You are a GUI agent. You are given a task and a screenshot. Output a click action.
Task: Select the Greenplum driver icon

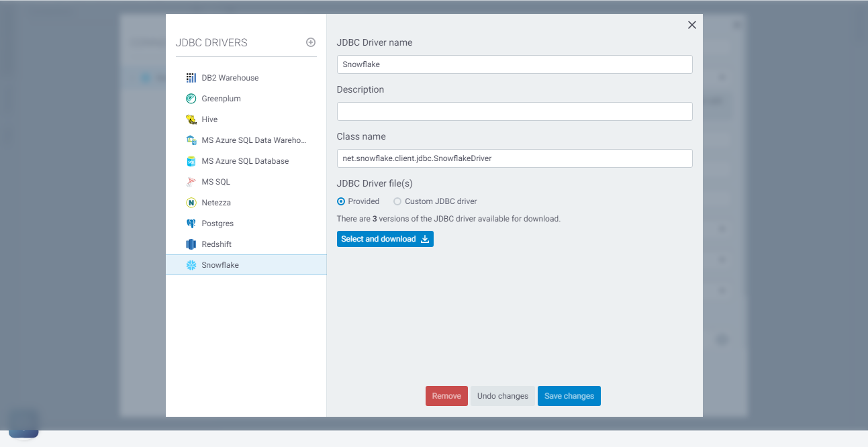pyautogui.click(x=191, y=98)
